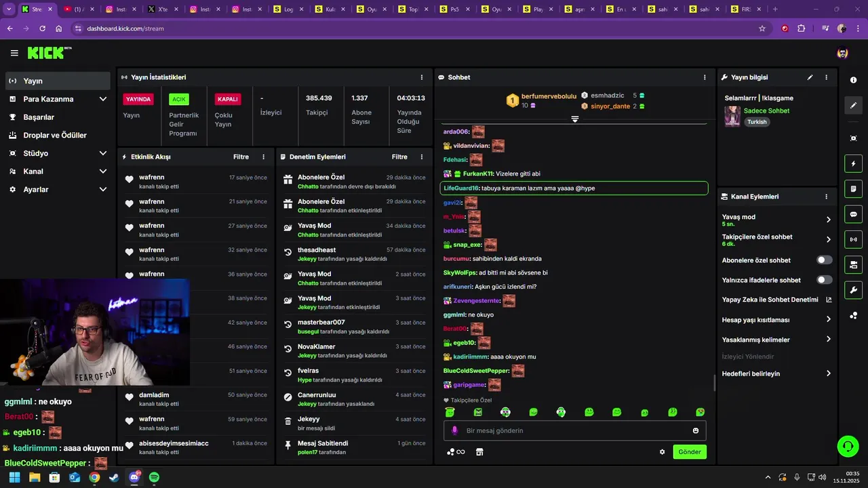
Task: Click the points infinity icon below message box
Action: coord(456,452)
